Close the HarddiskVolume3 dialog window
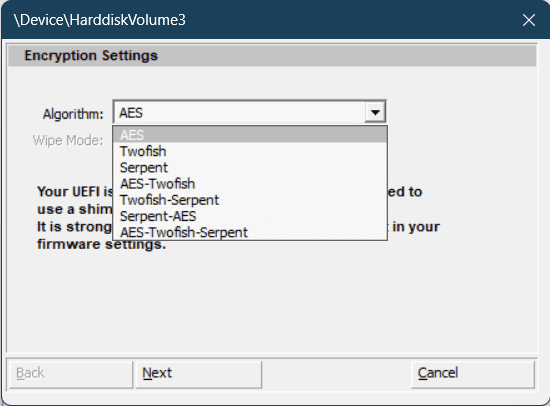The image size is (550, 406). [x=529, y=20]
